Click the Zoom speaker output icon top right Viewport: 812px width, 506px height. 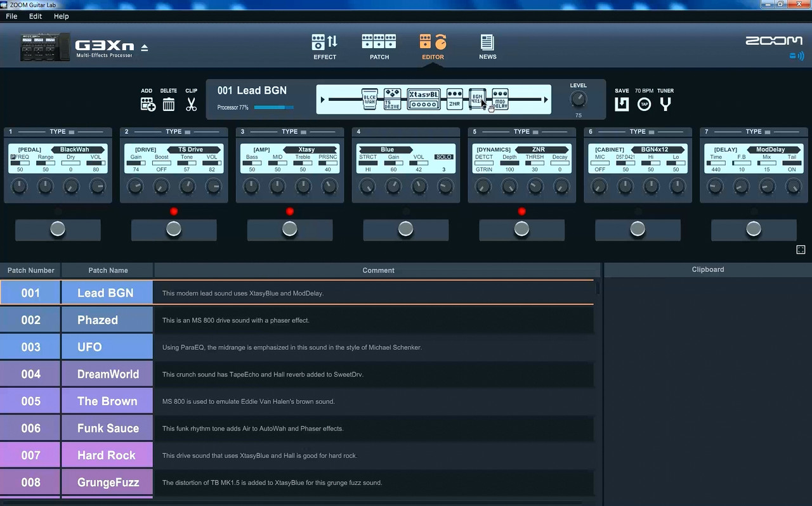795,56
